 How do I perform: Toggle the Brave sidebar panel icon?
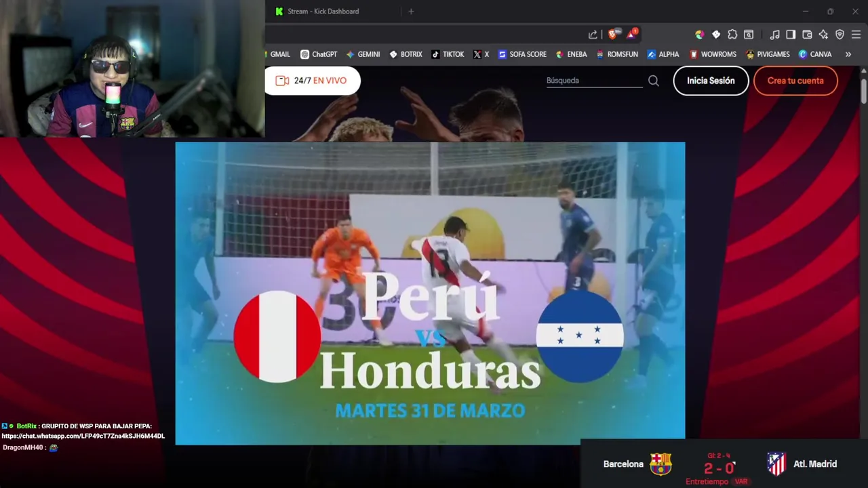point(791,35)
